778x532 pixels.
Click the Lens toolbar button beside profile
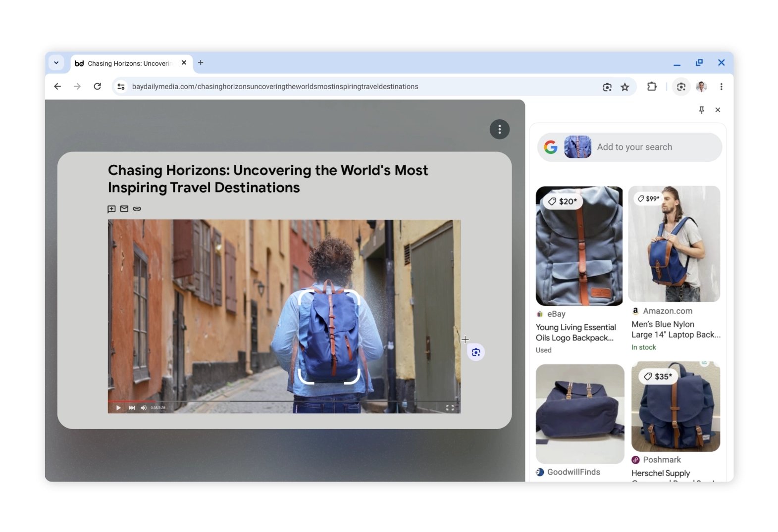coord(681,87)
